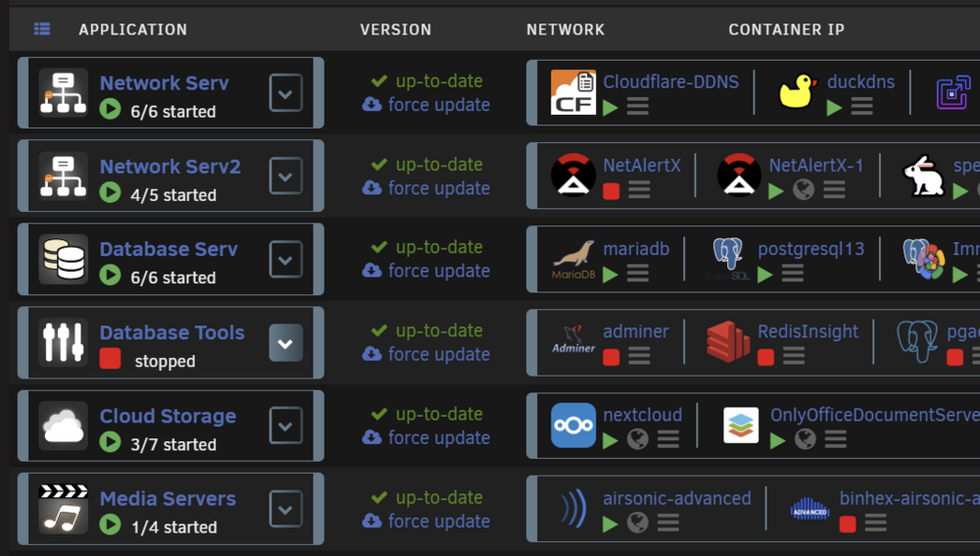This screenshot has height=556, width=980.
Task: Click the OnlyOfficeDocumentServer container name
Action: point(875,415)
